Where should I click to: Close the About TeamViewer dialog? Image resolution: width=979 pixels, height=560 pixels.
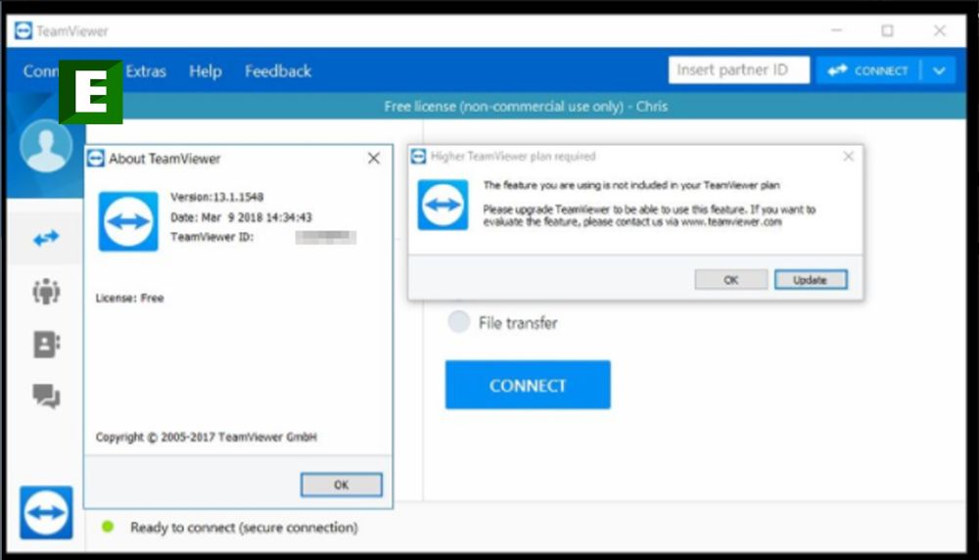[373, 159]
